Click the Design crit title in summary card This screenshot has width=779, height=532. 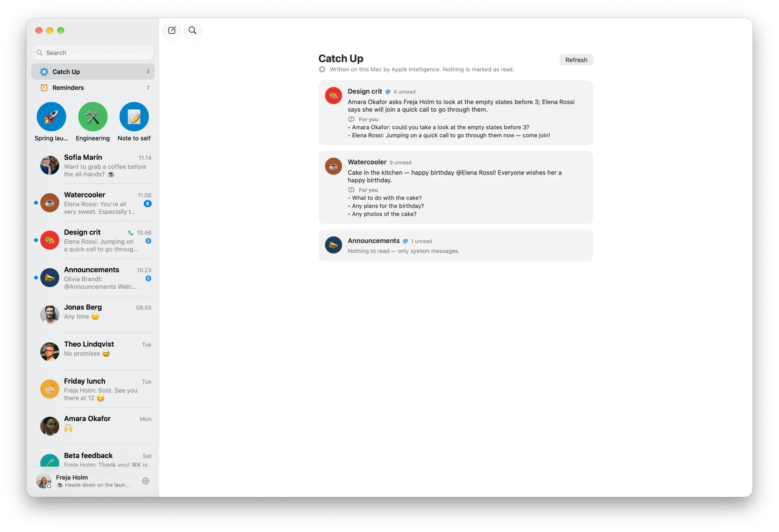(365, 92)
